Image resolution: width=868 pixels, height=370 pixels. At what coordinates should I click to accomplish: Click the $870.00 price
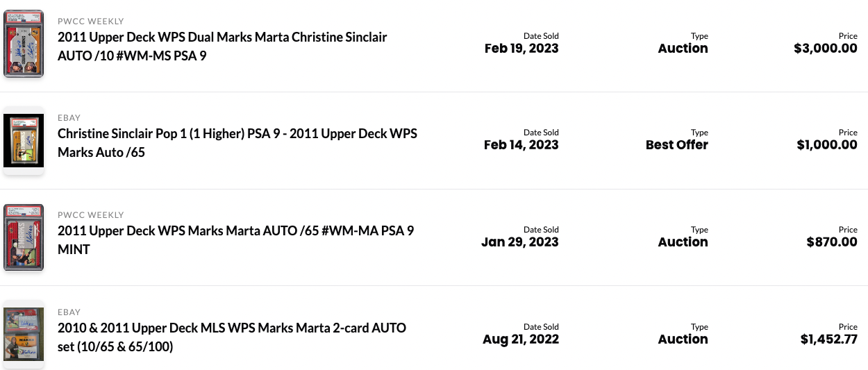click(x=832, y=242)
